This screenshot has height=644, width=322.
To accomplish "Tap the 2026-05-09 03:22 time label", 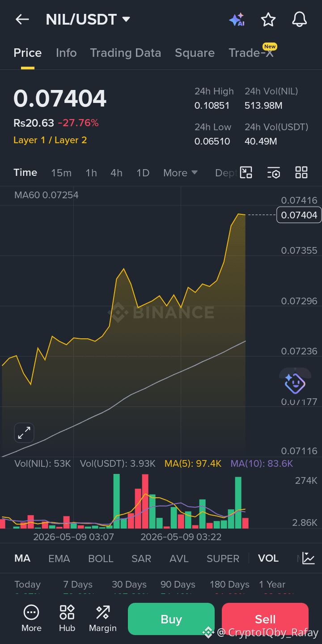I will pyautogui.click(x=181, y=537).
